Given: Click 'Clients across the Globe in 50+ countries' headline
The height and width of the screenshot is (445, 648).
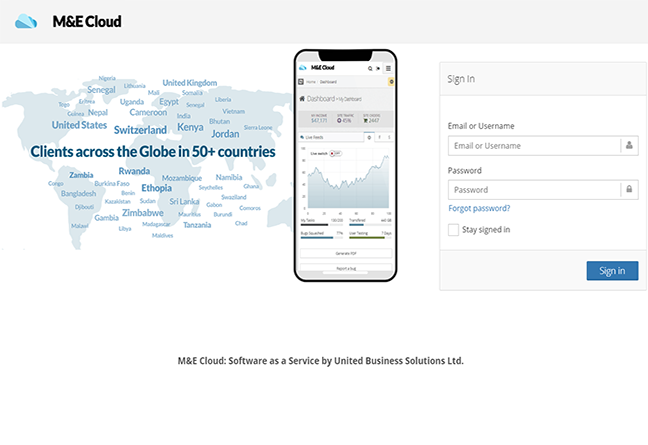Looking at the screenshot, I should 153,152.
